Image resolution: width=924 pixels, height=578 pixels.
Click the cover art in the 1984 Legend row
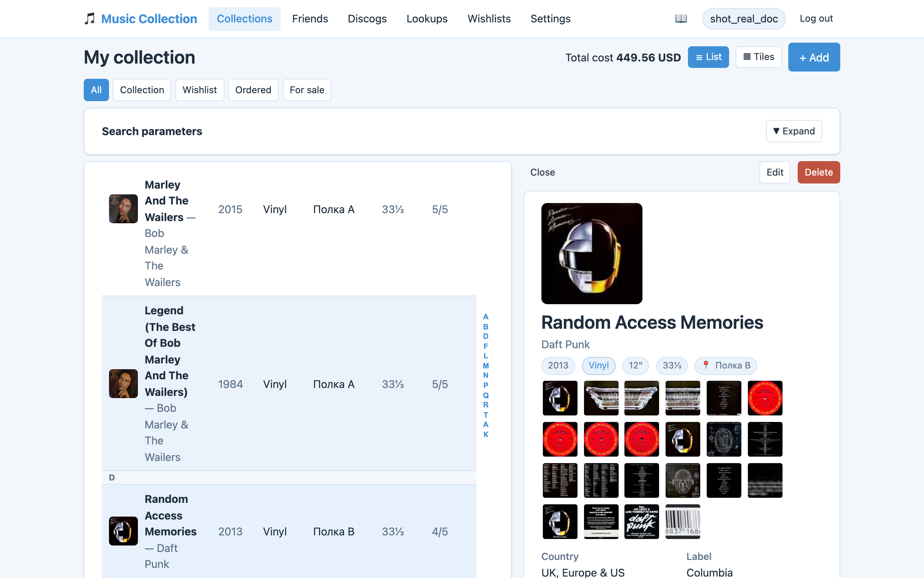click(123, 383)
